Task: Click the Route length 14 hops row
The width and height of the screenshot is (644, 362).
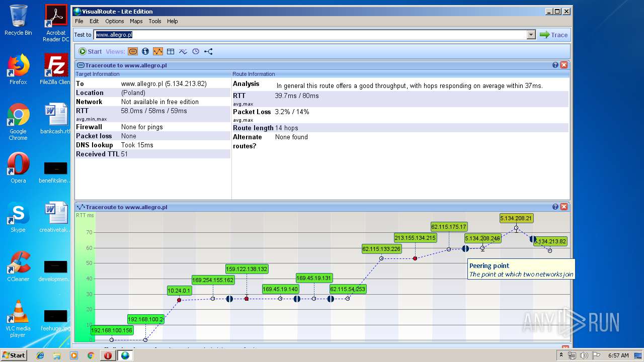Action: pyautogui.click(x=400, y=128)
